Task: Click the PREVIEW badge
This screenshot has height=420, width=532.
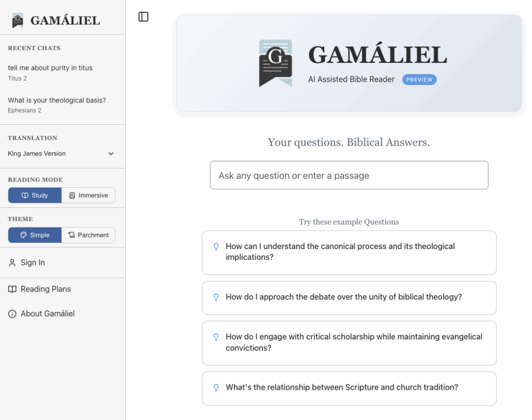Action: [419, 80]
